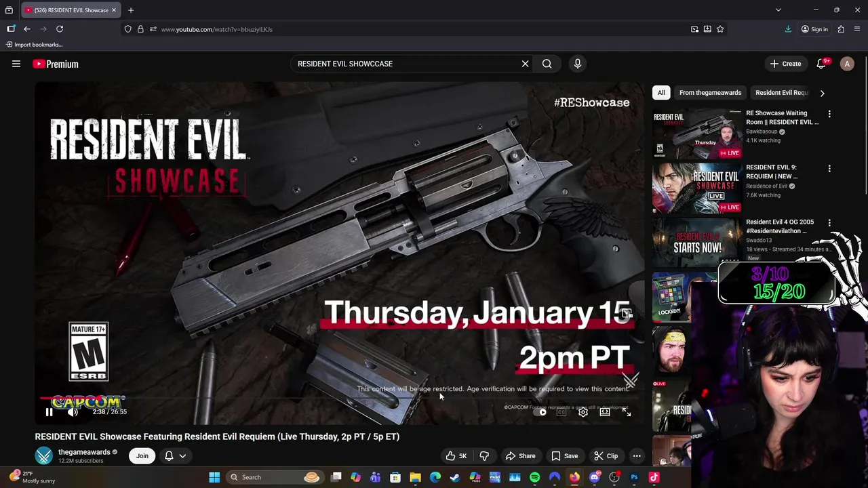Open Resident Evil 4 OG 2005 video title

[780, 226]
